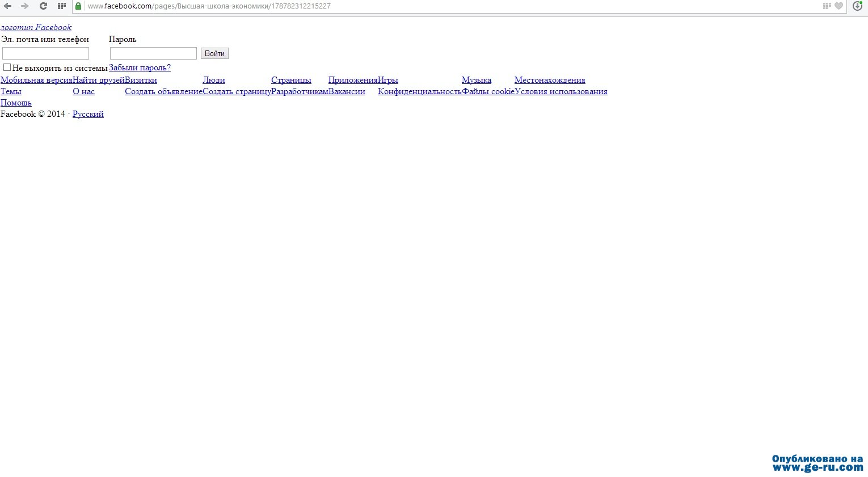Focus the email or phone input field
This screenshot has width=868, height=477.
[46, 53]
